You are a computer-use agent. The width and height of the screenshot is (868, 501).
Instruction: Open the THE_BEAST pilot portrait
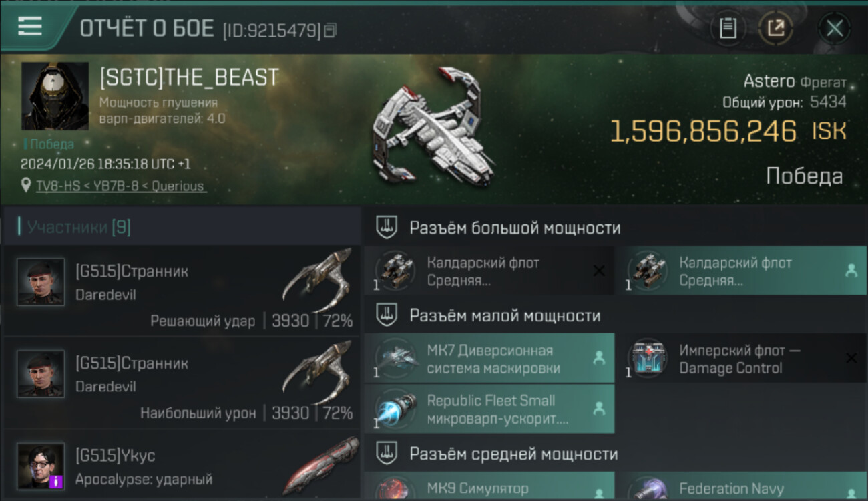click(x=55, y=96)
